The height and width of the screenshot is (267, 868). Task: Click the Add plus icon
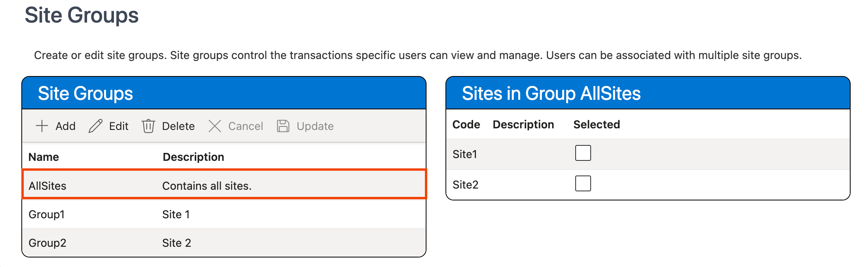click(x=42, y=126)
